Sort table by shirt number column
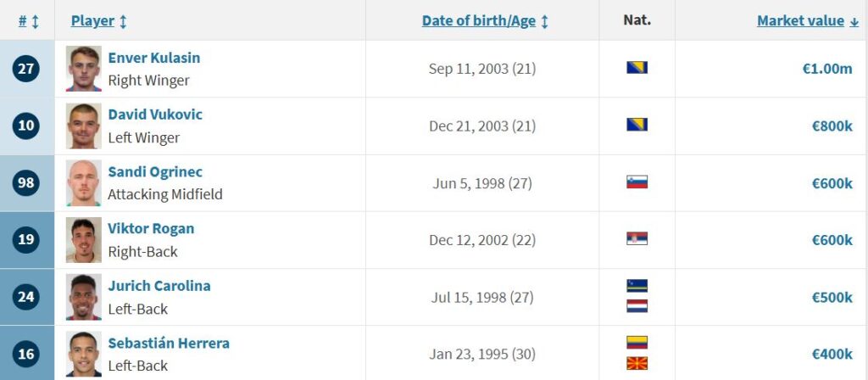The width and height of the screenshot is (868, 380). [28, 21]
